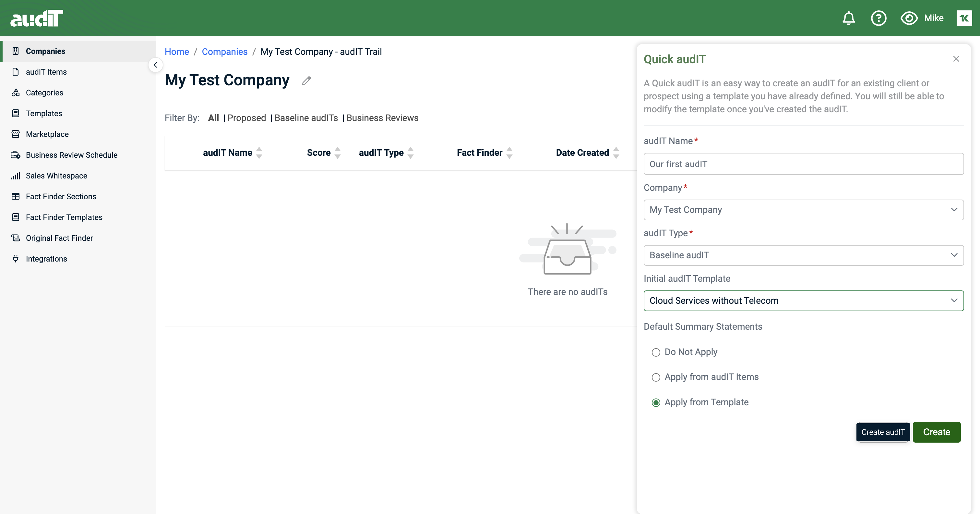Click the audIT Name input field
This screenshot has width=980, height=514.
804,164
